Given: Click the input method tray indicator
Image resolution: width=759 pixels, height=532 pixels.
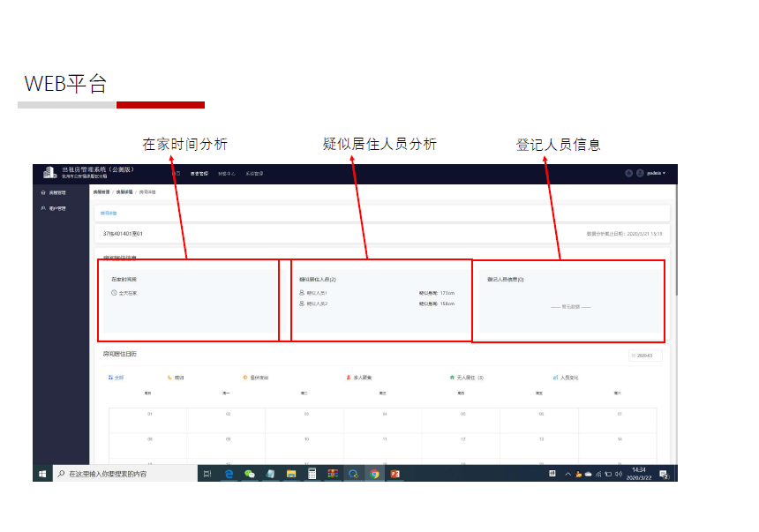Looking at the screenshot, I should (x=552, y=474).
